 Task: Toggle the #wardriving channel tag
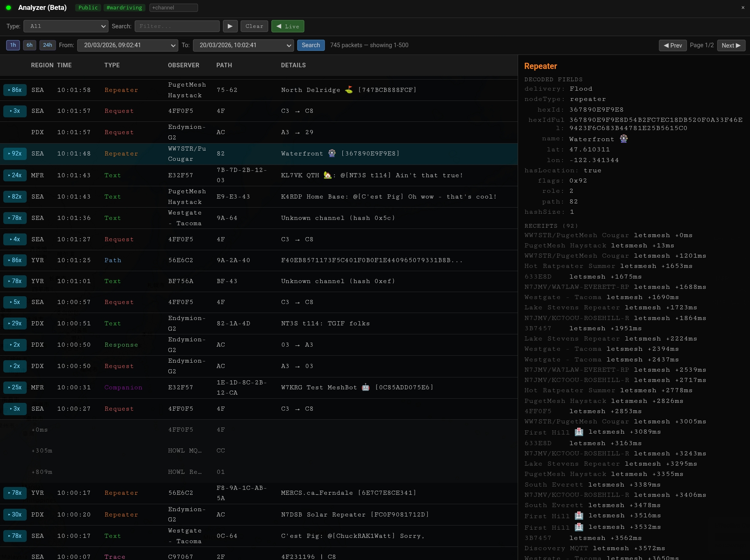click(x=124, y=8)
